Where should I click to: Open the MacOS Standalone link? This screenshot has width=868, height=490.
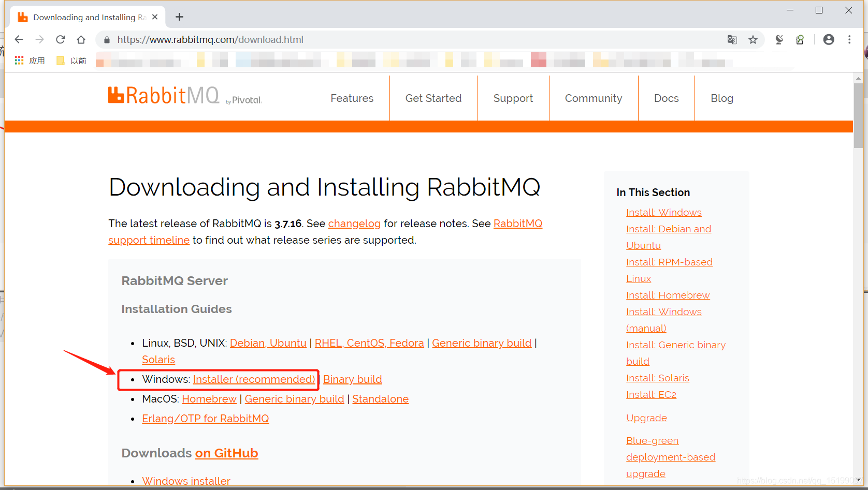click(x=381, y=399)
